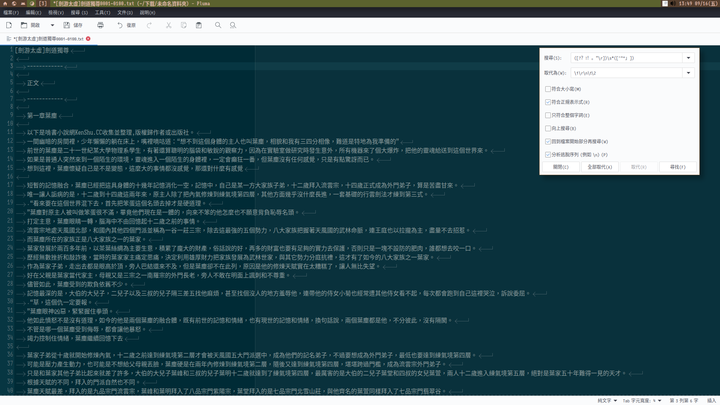Enable the 向上搜尋 search backwards checkbox

[x=548, y=128]
